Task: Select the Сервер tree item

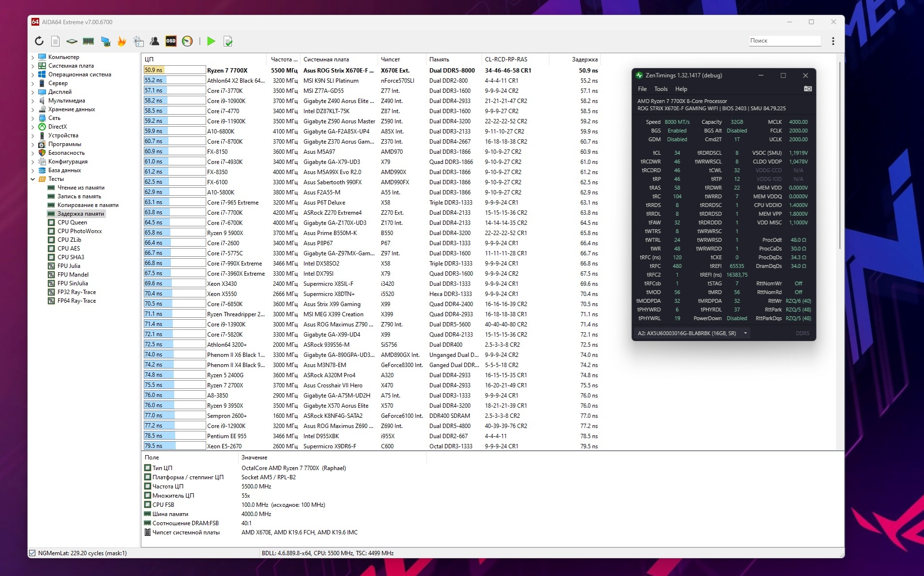Action: click(x=58, y=83)
